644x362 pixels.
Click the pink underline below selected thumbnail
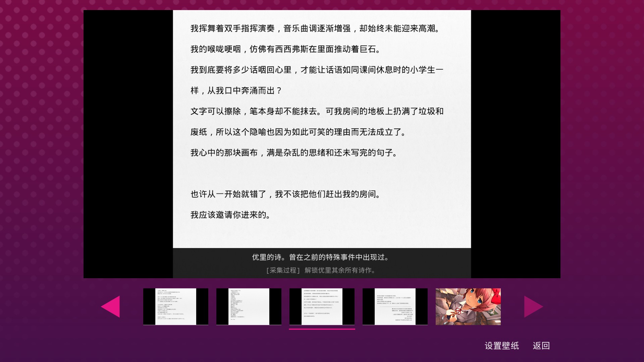pos(322,329)
